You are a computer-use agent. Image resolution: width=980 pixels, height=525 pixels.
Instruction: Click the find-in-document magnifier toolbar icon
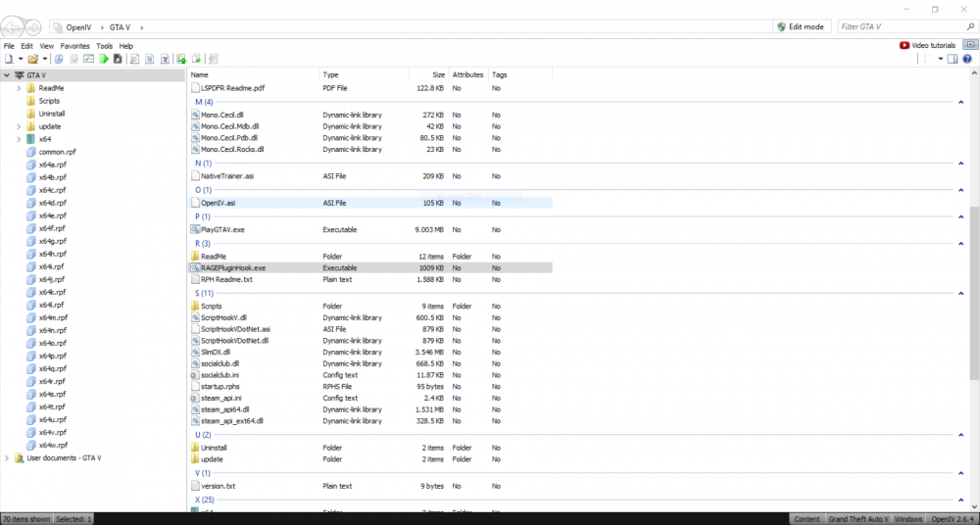(x=134, y=59)
